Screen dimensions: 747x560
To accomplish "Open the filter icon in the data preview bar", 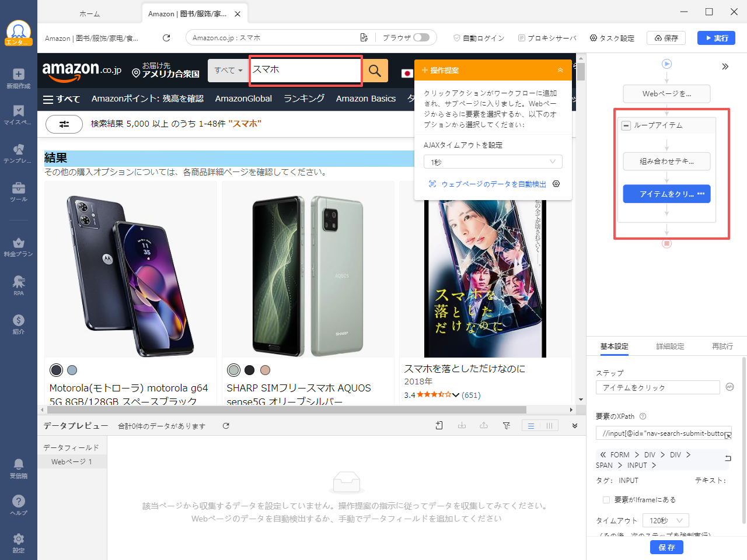I will (x=506, y=425).
